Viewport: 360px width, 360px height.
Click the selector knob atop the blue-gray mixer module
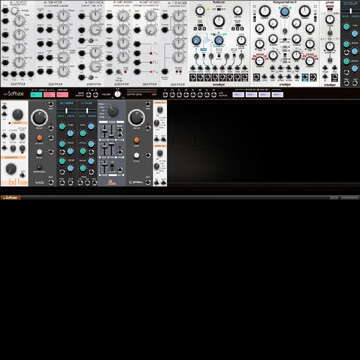113,111
